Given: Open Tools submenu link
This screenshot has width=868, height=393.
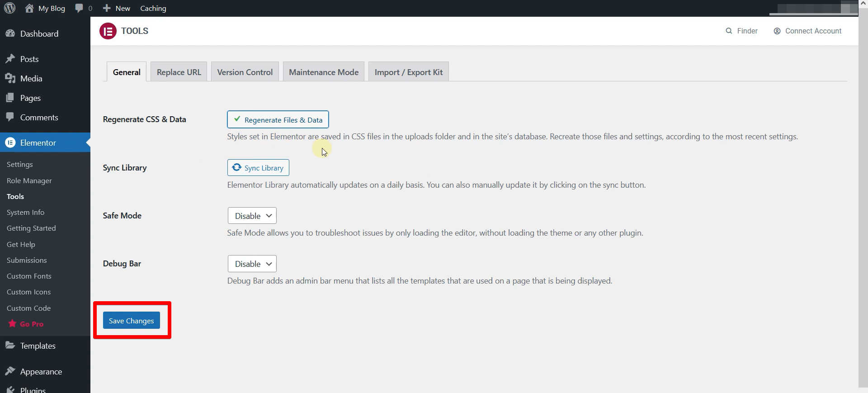Looking at the screenshot, I should (15, 196).
